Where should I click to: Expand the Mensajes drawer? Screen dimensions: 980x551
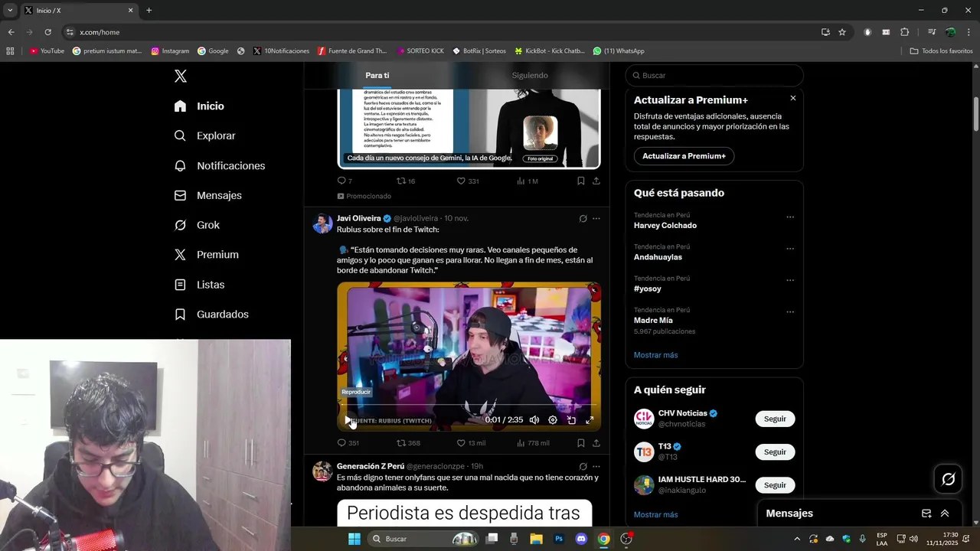[x=945, y=514]
